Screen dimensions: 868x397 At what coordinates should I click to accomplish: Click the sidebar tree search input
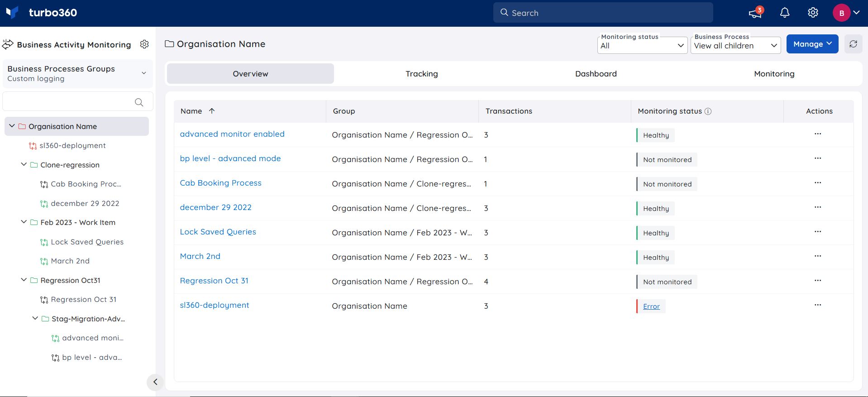pyautogui.click(x=78, y=101)
